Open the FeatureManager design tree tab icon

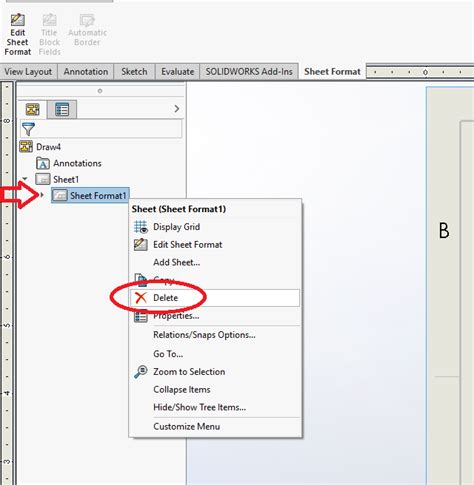[33, 109]
